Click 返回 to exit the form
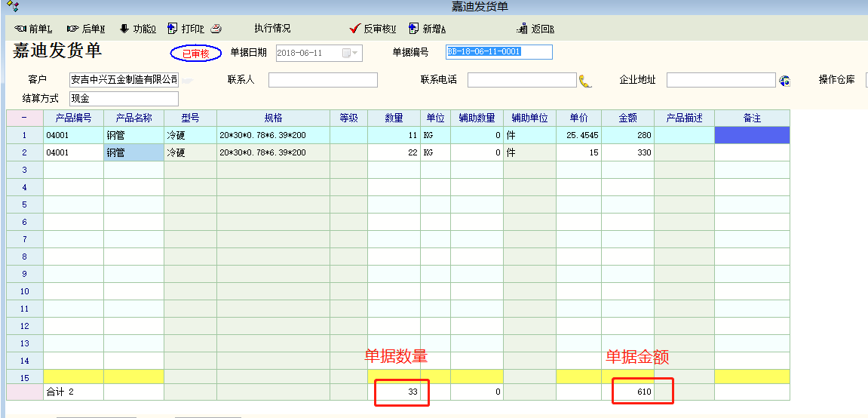This screenshot has height=418, width=868. [x=536, y=29]
